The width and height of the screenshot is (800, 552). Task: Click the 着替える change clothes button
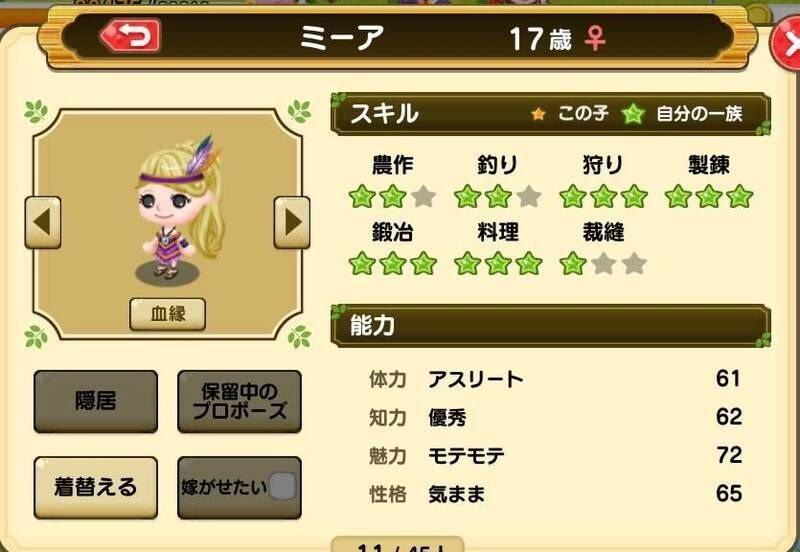pyautogui.click(x=96, y=487)
